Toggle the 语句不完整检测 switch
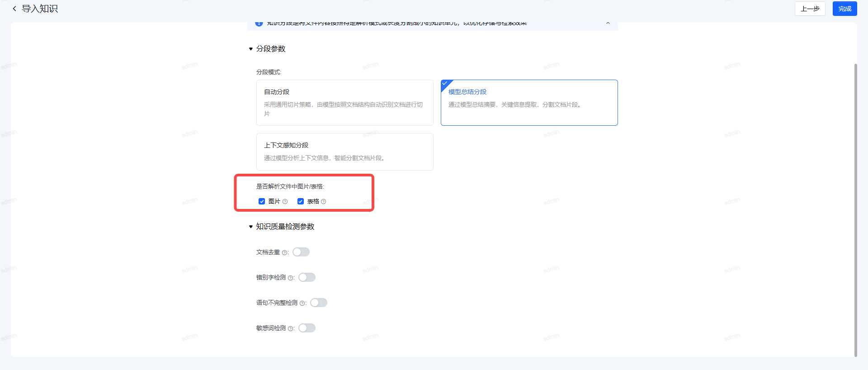Image resolution: width=868 pixels, height=370 pixels. [319, 303]
